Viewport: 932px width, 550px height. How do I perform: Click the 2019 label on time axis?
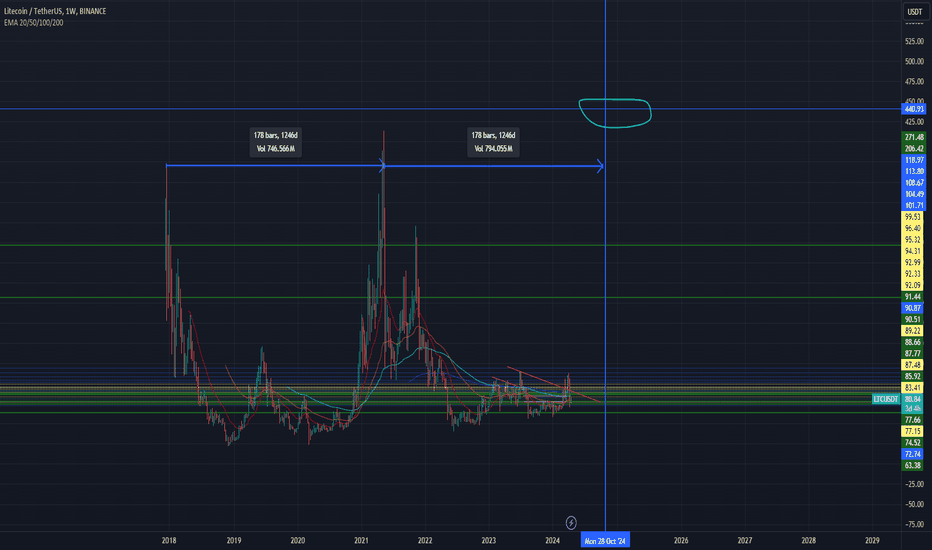pyautogui.click(x=234, y=540)
